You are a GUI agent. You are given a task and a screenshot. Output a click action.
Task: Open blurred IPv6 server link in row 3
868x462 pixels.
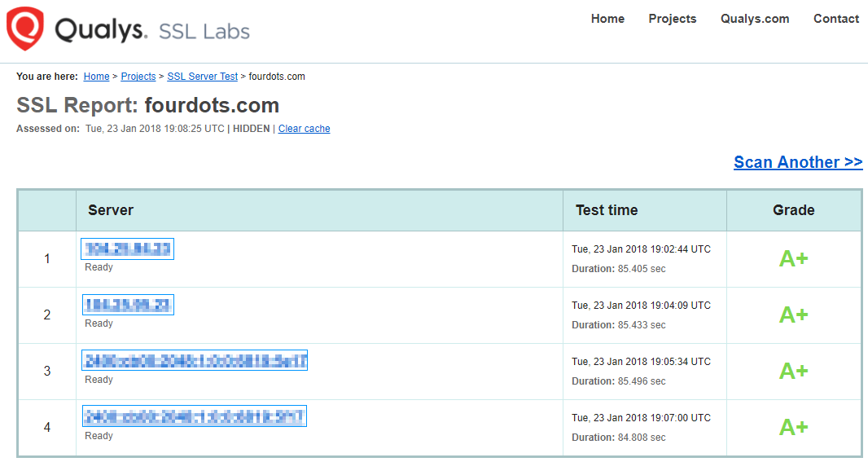(x=195, y=361)
